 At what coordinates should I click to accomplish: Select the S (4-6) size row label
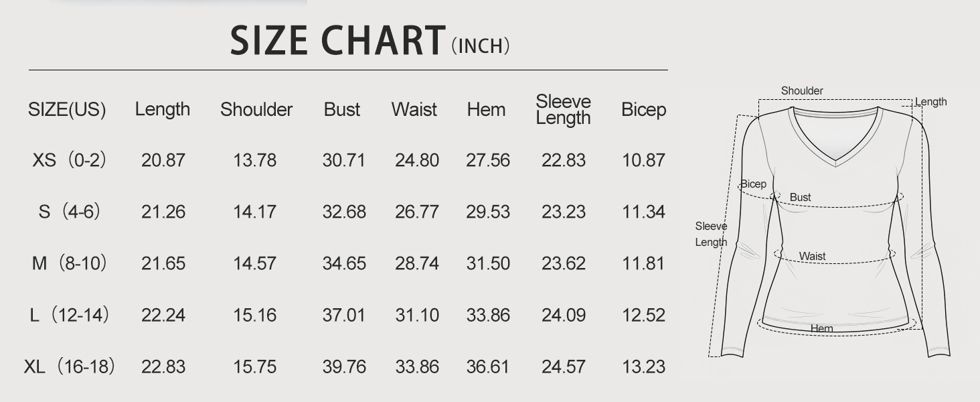pyautogui.click(x=70, y=212)
